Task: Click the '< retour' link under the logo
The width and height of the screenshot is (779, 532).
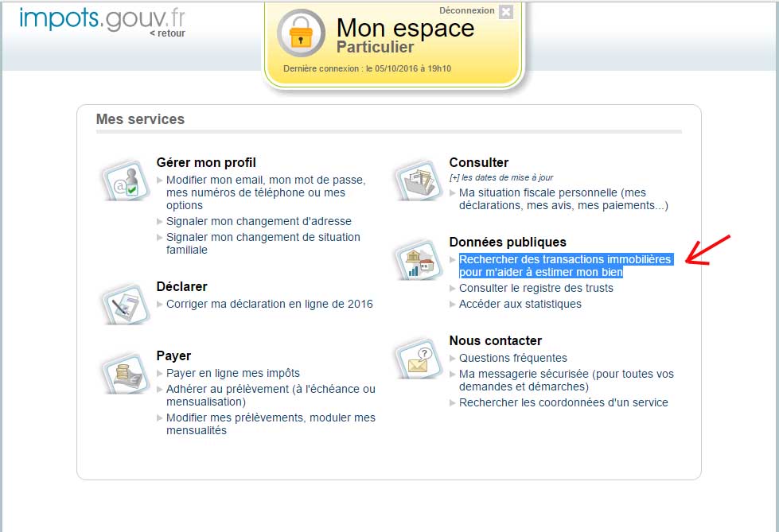Action: (167, 33)
